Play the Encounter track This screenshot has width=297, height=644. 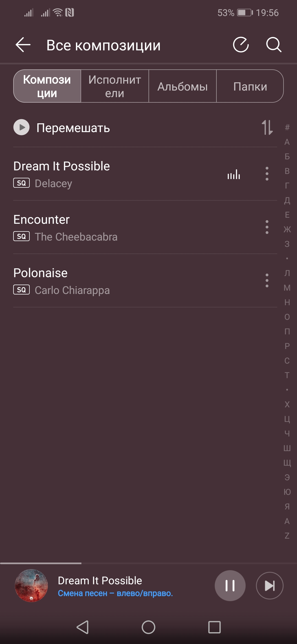coord(110,227)
